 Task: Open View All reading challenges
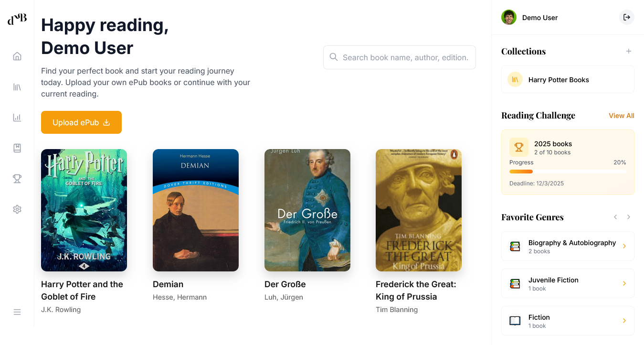[x=621, y=116]
